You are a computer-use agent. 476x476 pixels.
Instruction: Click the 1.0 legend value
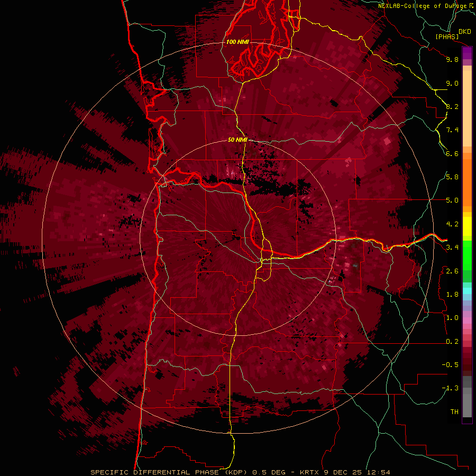[452, 318]
